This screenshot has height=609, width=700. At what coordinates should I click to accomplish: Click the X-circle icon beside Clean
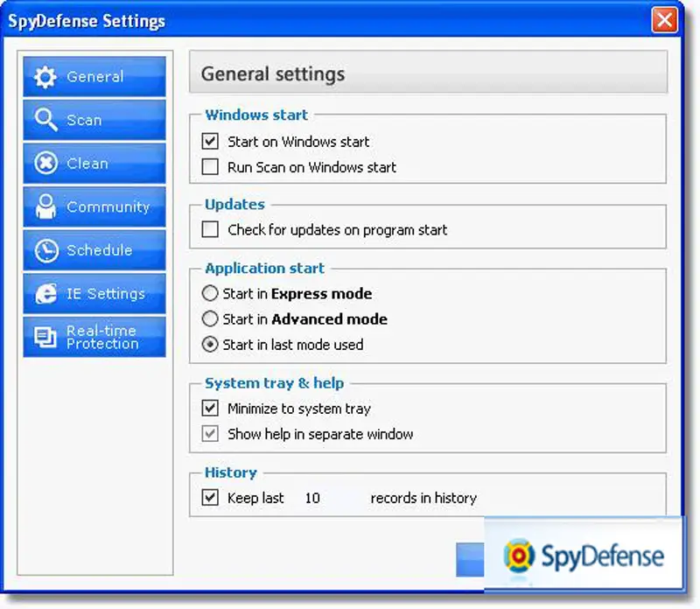(x=46, y=163)
